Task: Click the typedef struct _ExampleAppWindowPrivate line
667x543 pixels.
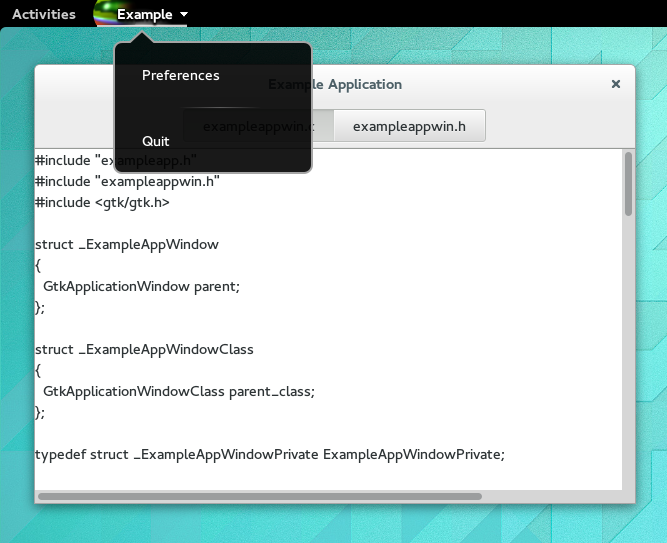Action: click(x=270, y=454)
